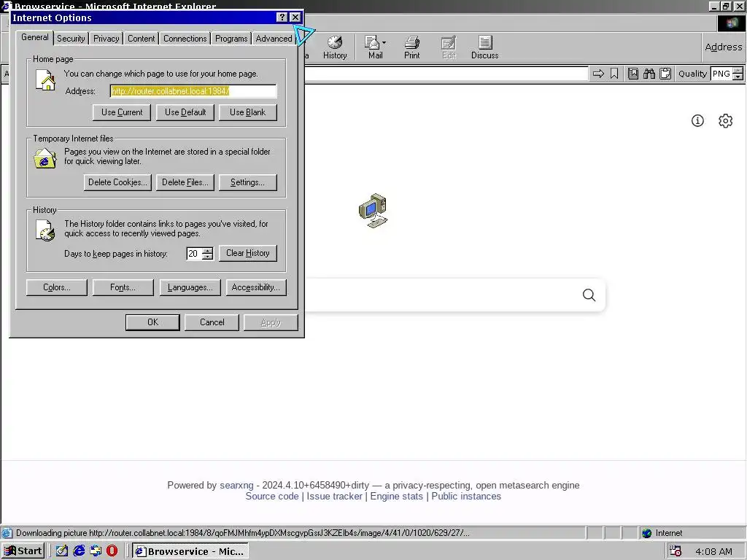Image resolution: width=747 pixels, height=560 pixels.
Task: Click the Use Blank button
Action: pyautogui.click(x=248, y=112)
